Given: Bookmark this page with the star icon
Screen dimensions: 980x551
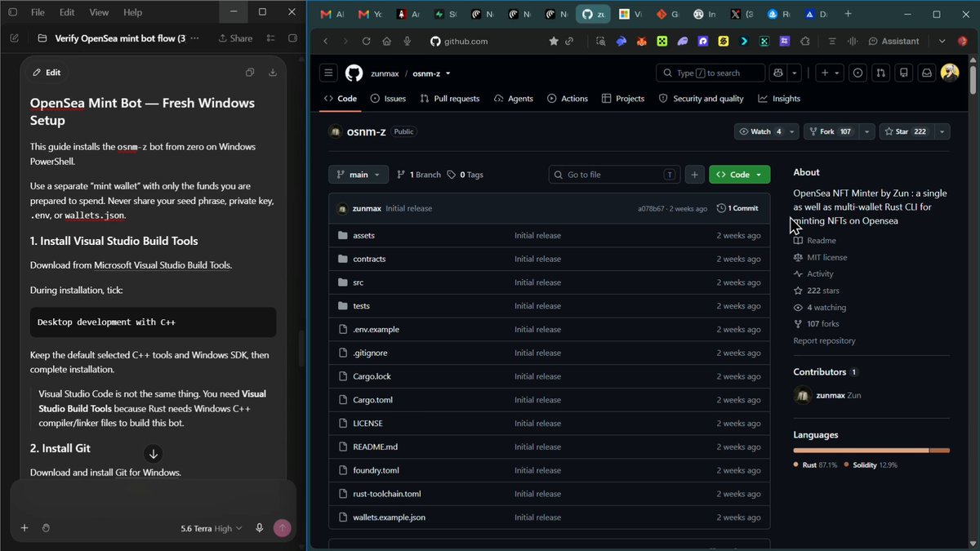Looking at the screenshot, I should coord(554,41).
